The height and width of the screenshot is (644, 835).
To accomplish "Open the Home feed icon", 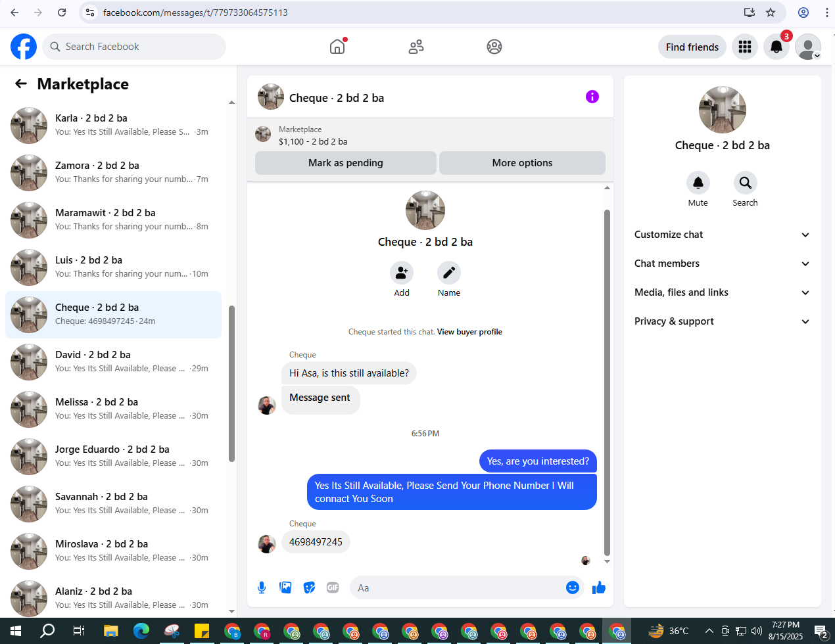I will [x=337, y=47].
